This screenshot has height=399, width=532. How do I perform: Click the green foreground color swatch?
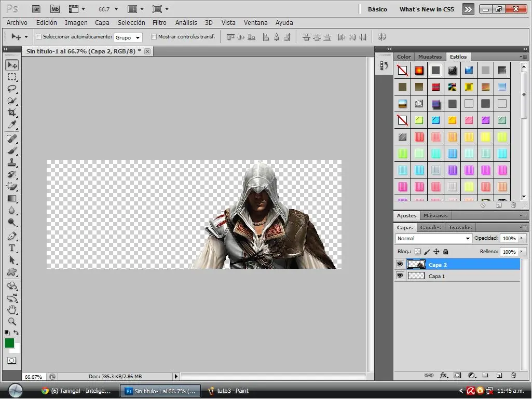click(9, 343)
